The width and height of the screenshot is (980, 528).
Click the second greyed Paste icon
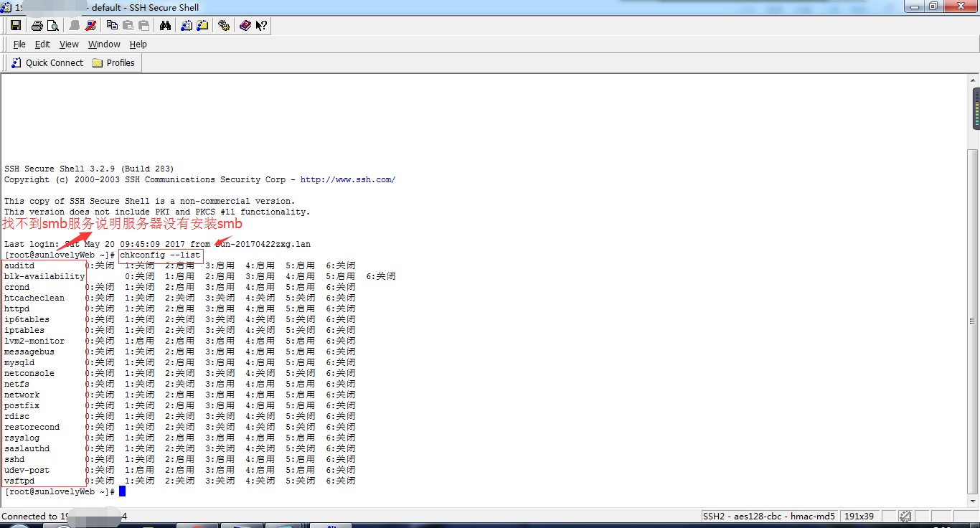[143, 25]
